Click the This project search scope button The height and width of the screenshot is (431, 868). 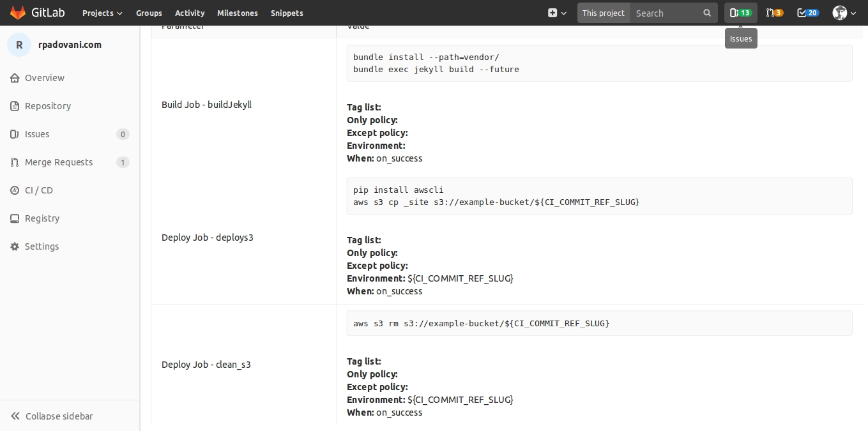pyautogui.click(x=604, y=13)
